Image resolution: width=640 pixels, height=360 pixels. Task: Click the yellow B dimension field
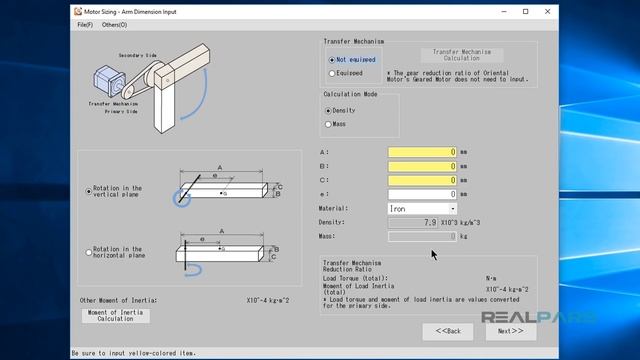[x=422, y=167]
